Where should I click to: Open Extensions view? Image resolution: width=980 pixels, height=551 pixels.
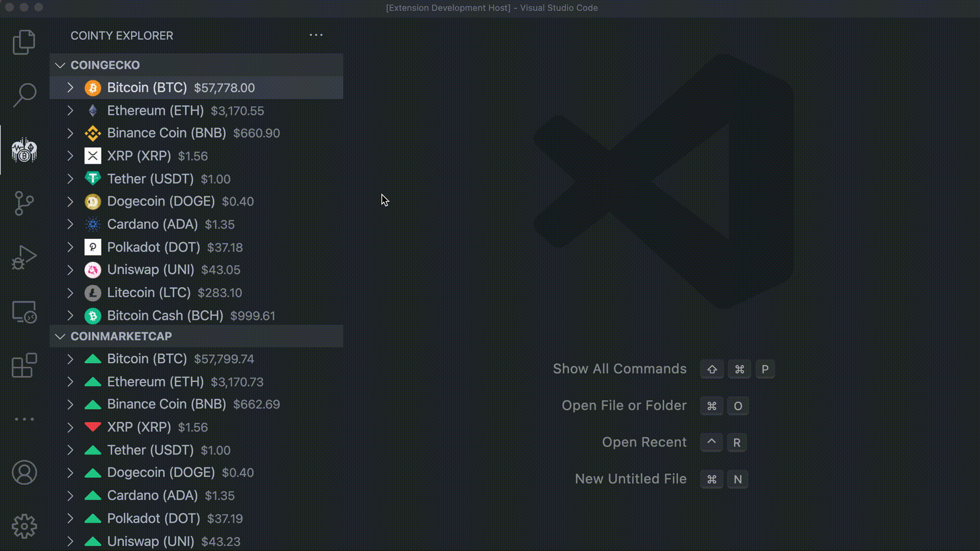coord(24,365)
